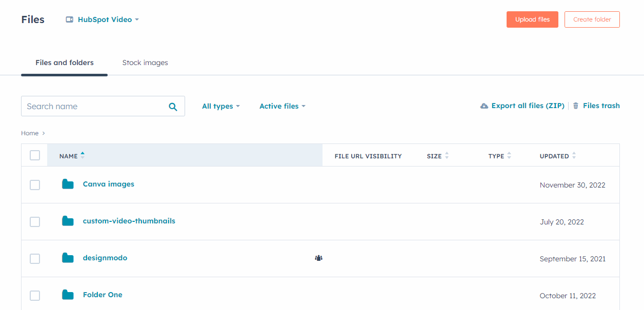
Task: Click the search magnifier icon
Action: point(172,106)
